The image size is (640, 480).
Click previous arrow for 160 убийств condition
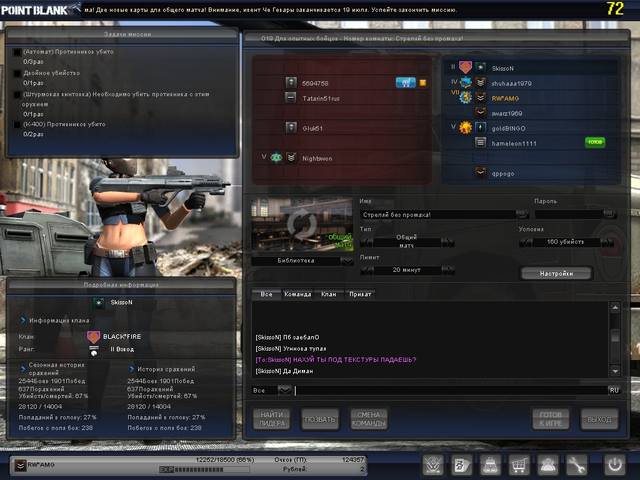525,242
